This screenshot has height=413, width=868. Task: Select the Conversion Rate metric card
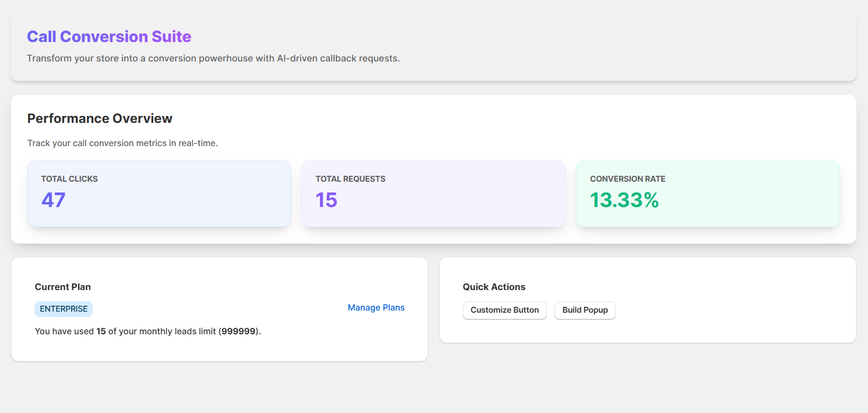click(x=707, y=194)
